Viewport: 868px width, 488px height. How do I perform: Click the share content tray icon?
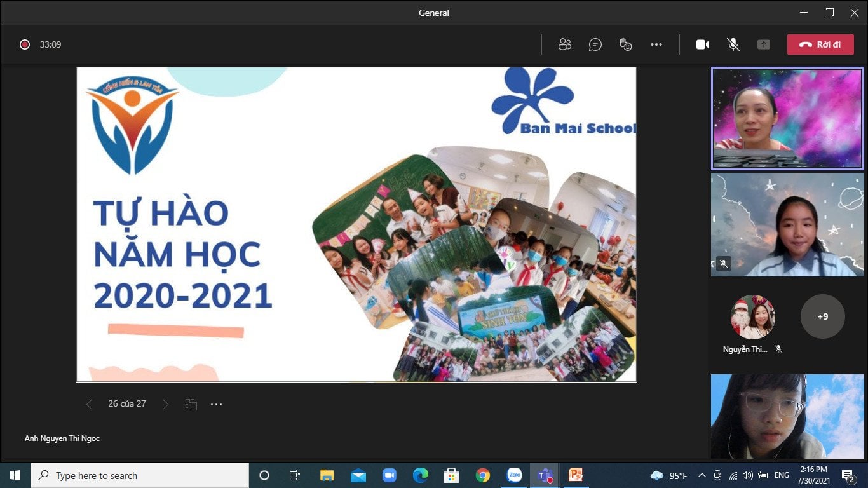pyautogui.click(x=764, y=44)
